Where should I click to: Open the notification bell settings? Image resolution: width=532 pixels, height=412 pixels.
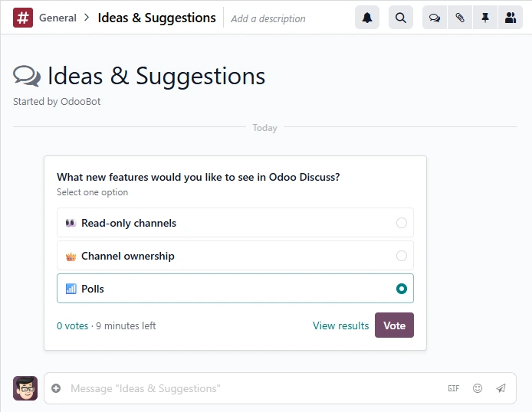(x=367, y=18)
